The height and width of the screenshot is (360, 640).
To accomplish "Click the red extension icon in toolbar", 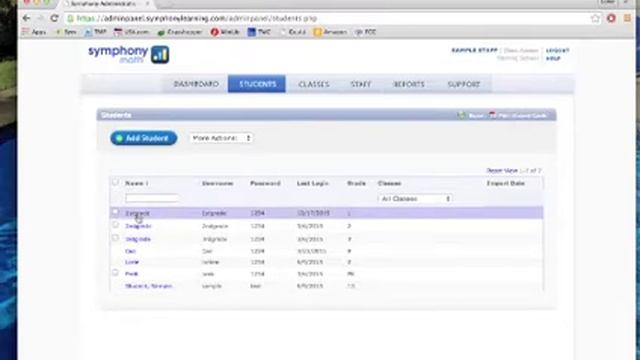I will (611, 18).
